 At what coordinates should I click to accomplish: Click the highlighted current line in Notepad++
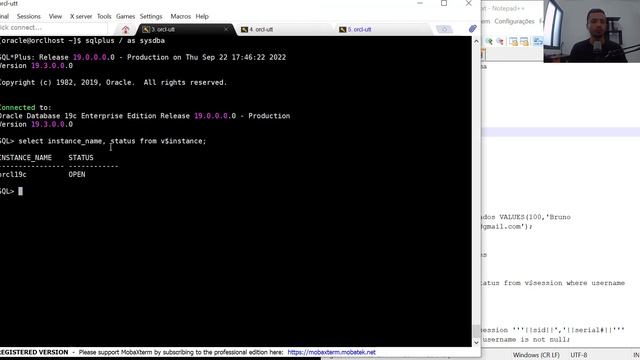(560, 132)
